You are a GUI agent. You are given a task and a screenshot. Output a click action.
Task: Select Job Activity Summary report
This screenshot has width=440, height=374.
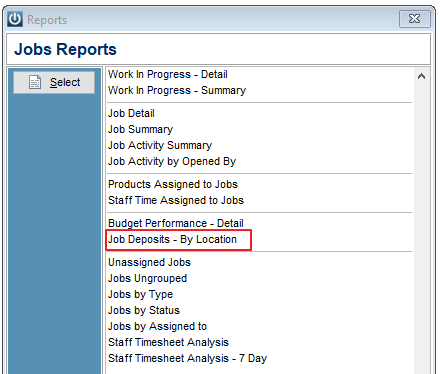pos(160,145)
